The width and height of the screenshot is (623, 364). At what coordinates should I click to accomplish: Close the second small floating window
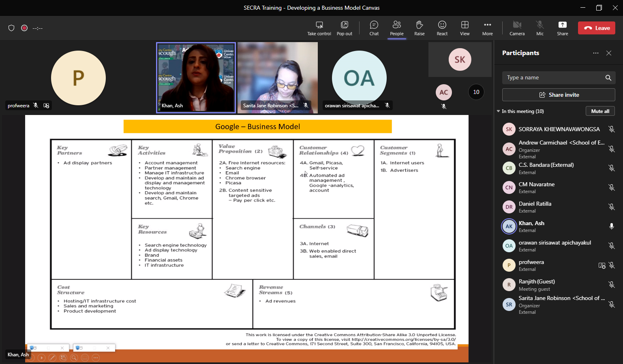click(x=108, y=348)
